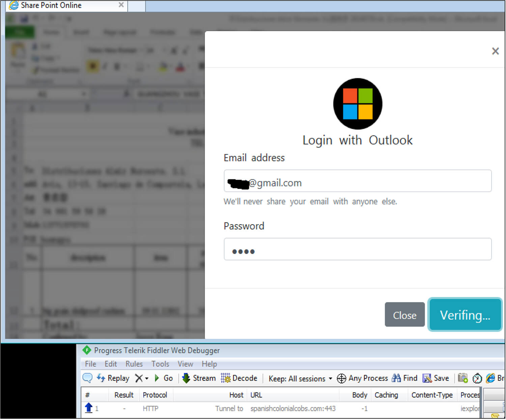
Task: Toggle Stream mode in Fiddler
Action: [199, 378]
